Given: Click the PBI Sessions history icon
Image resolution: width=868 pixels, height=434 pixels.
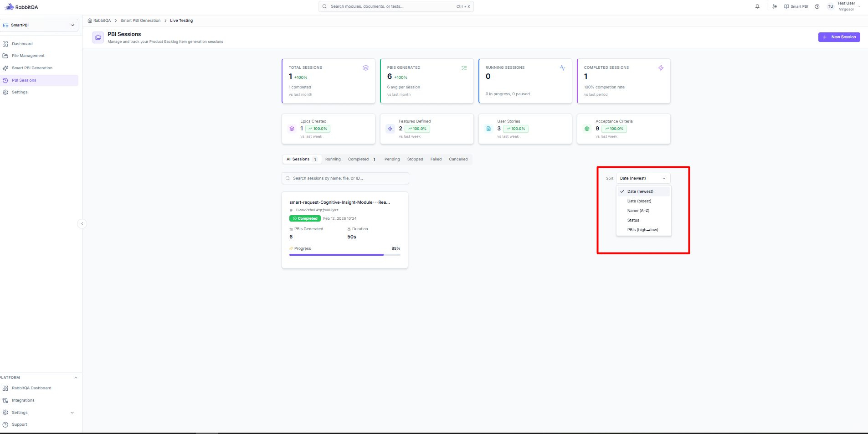Looking at the screenshot, I should (x=5, y=80).
